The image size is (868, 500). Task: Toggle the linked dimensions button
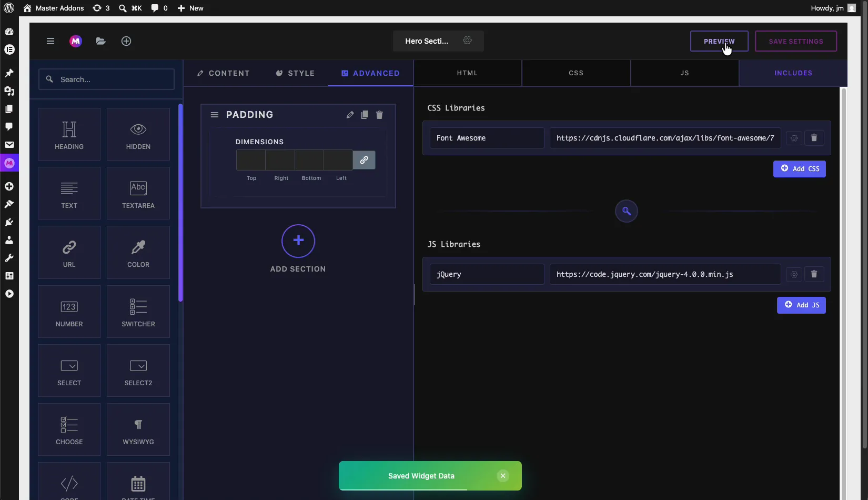pos(364,160)
